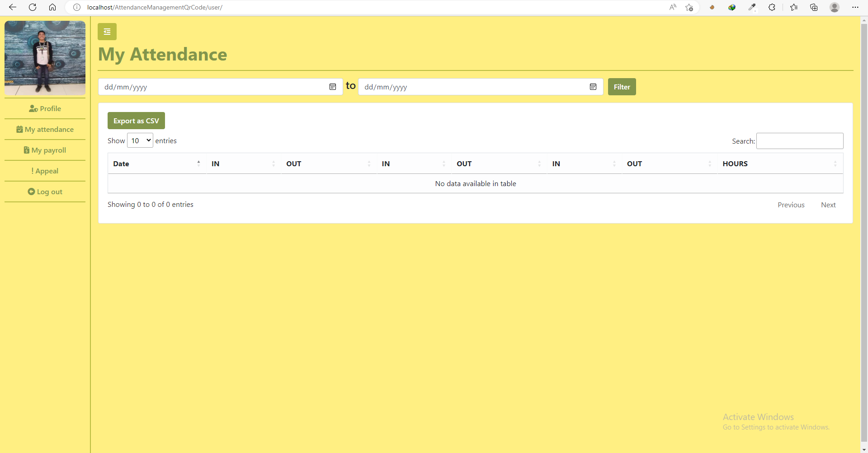Open calendar picker of the end date field
The image size is (868, 453).
click(x=593, y=87)
